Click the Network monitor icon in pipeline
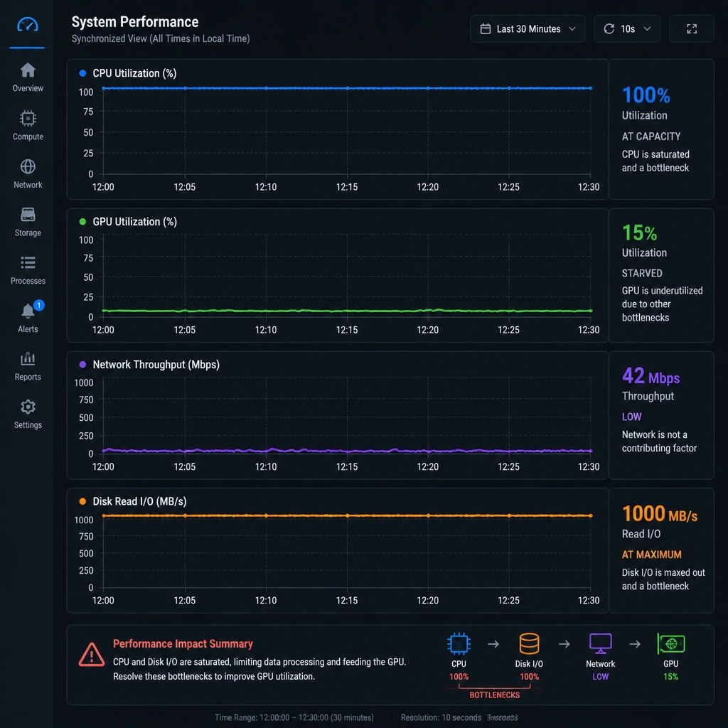Viewport: 728px width, 728px height. coord(600,644)
